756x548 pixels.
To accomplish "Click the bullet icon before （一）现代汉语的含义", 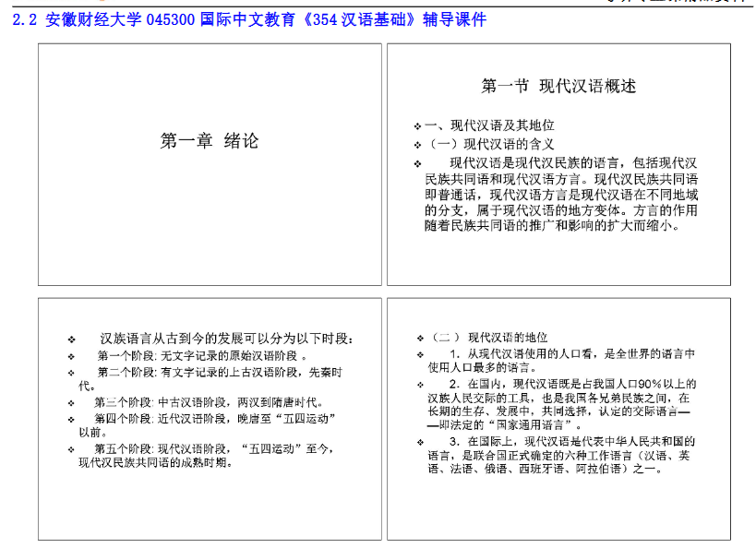I will tap(417, 145).
